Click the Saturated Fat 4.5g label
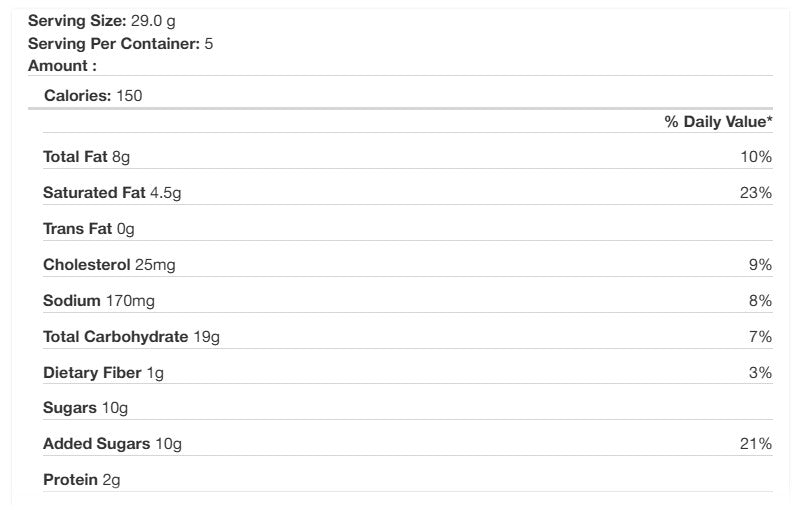 [112, 193]
